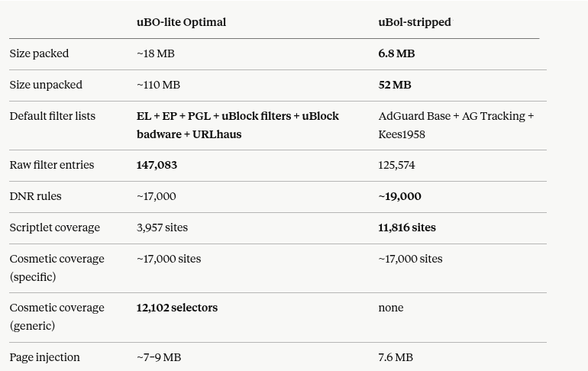Click the 3,957 sites scriptlet value

tap(162, 227)
